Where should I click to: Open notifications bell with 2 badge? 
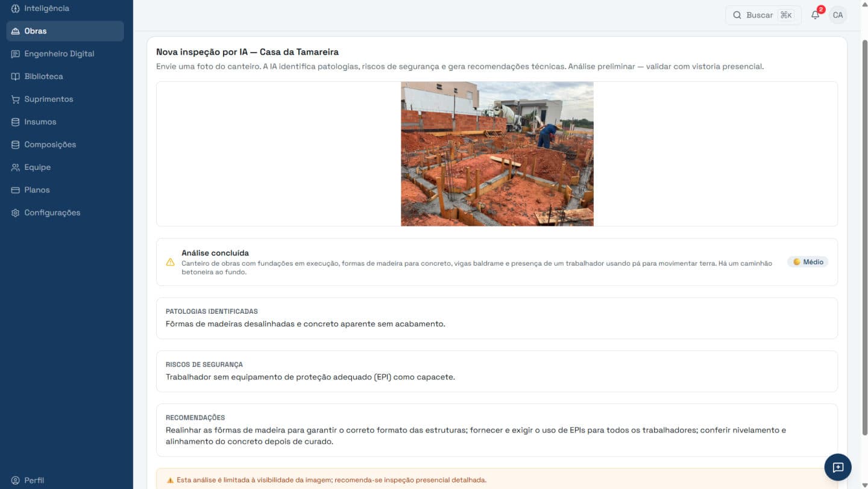(x=816, y=14)
